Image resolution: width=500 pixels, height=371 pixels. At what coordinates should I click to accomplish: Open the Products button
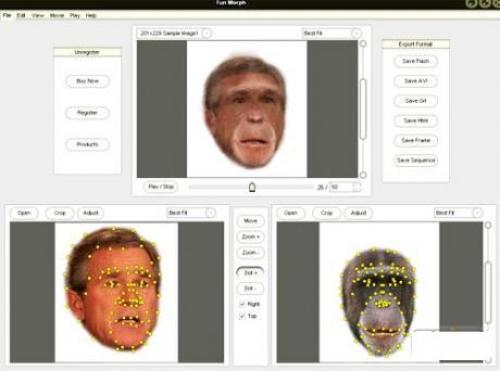coord(87,144)
